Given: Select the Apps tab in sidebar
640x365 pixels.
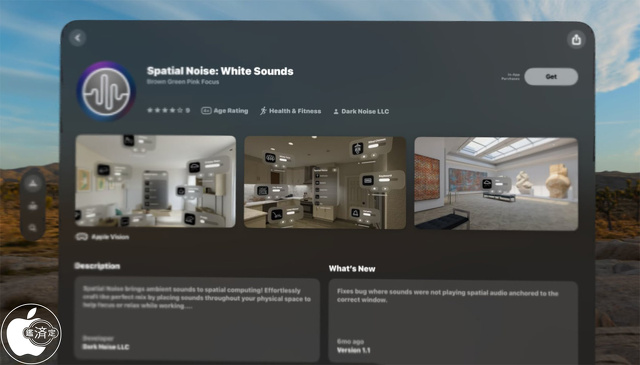Looking at the screenshot, I should (33, 183).
